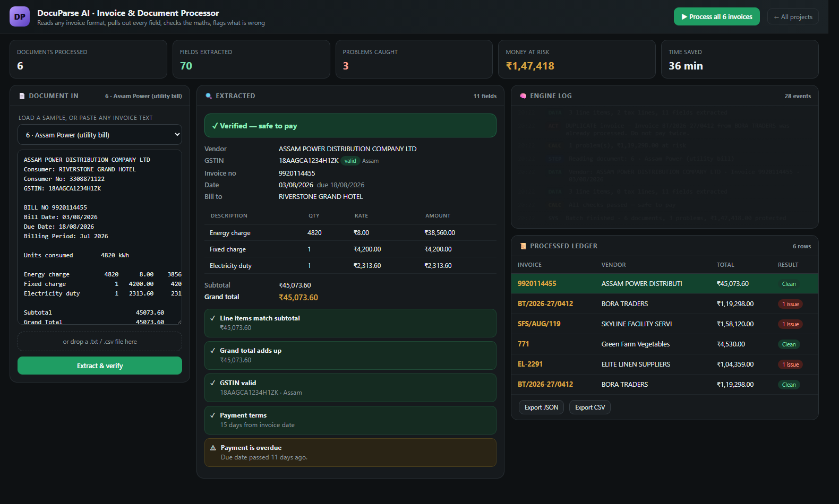The image size is (839, 504).
Task: Click the Electricity duty line item
Action: tap(350, 266)
